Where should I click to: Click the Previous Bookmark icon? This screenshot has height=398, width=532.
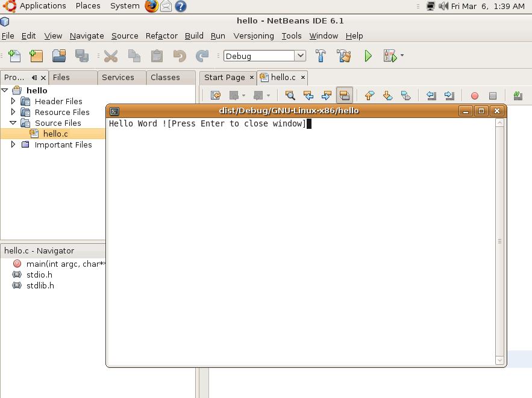click(369, 96)
